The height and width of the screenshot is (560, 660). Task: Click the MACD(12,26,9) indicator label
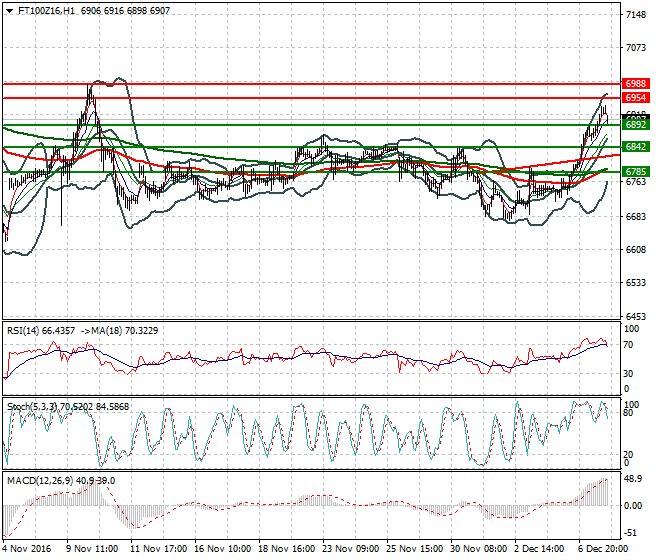[38, 480]
